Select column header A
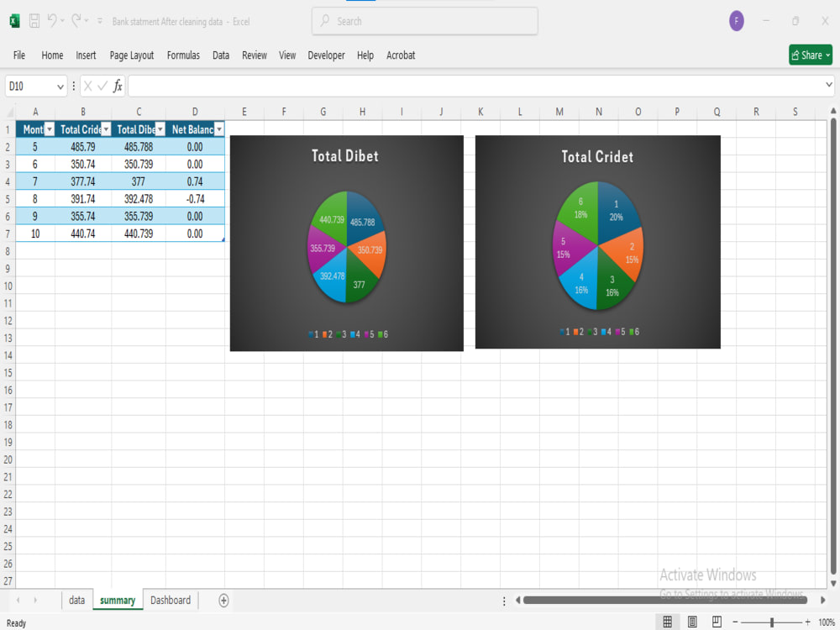Image resolution: width=840 pixels, height=630 pixels. pos(35,112)
